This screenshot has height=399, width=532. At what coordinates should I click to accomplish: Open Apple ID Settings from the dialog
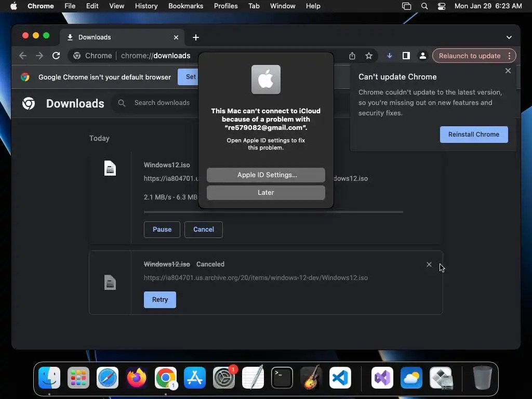(266, 175)
